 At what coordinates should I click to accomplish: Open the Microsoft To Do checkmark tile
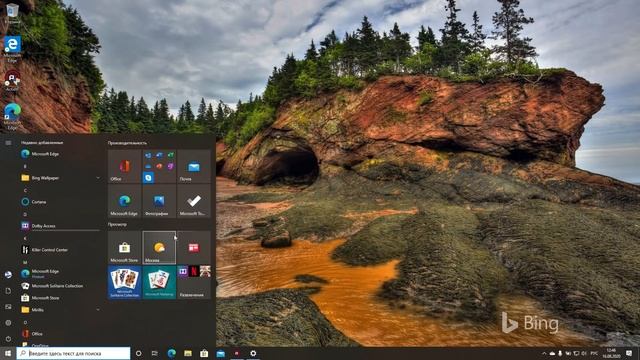194,201
